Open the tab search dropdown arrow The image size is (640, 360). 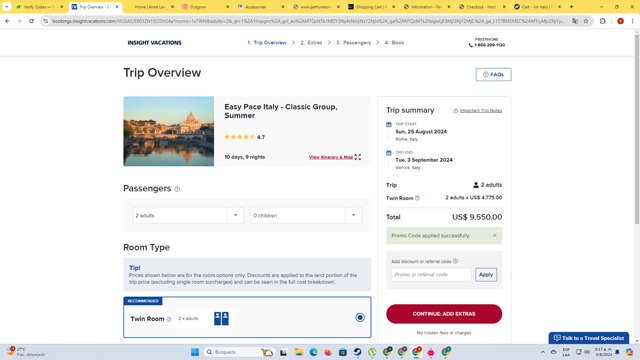coord(7,7)
